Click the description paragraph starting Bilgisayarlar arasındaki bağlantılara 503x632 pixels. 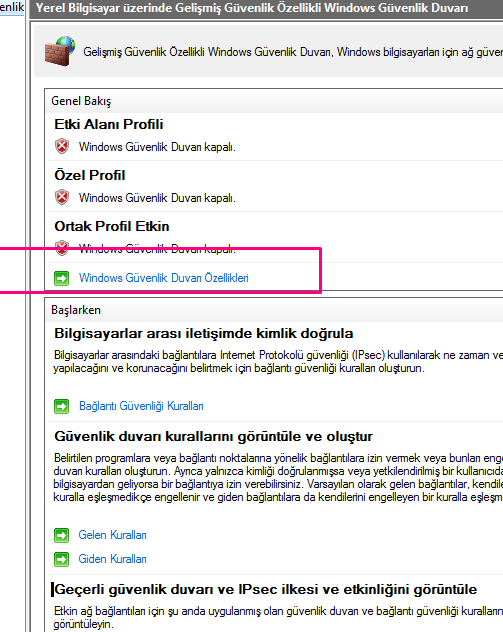[x=278, y=362]
